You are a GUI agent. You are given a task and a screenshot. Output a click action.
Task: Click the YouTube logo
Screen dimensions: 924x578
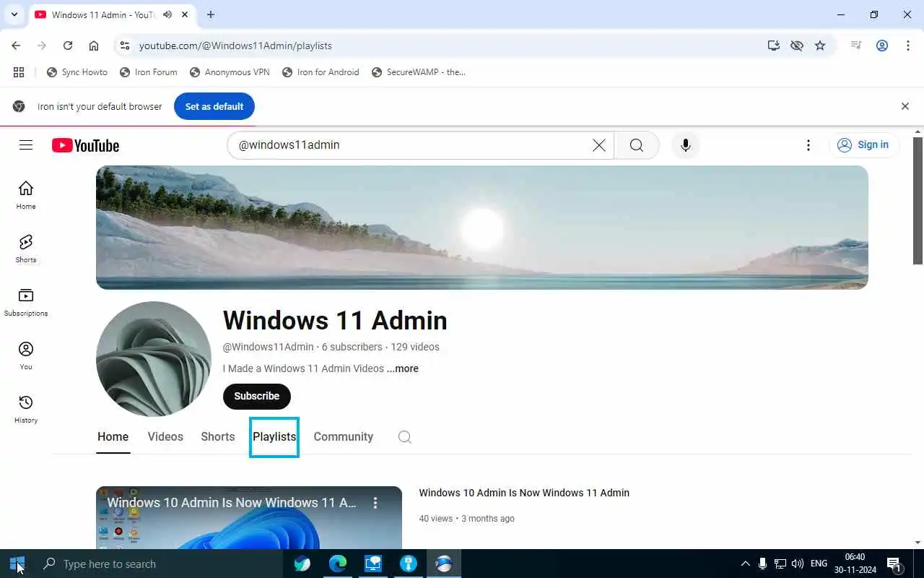pos(85,145)
